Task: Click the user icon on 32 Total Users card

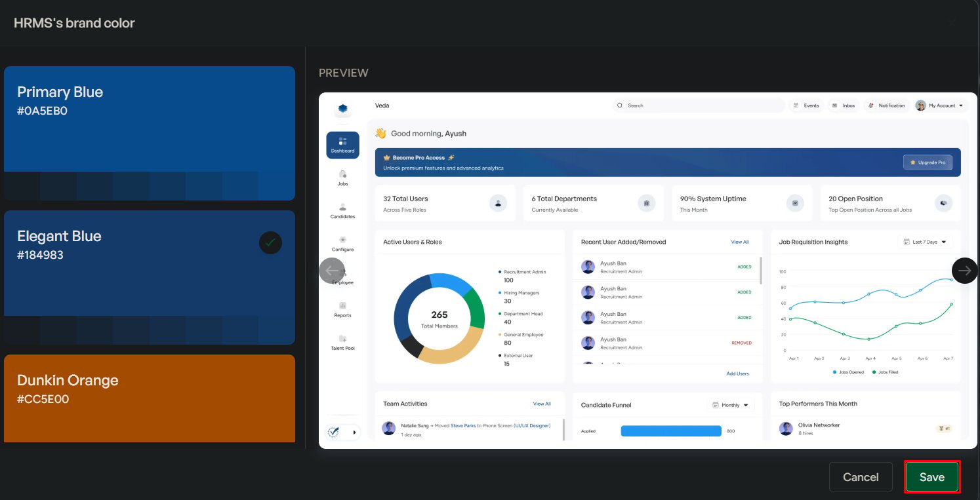Action: [498, 203]
